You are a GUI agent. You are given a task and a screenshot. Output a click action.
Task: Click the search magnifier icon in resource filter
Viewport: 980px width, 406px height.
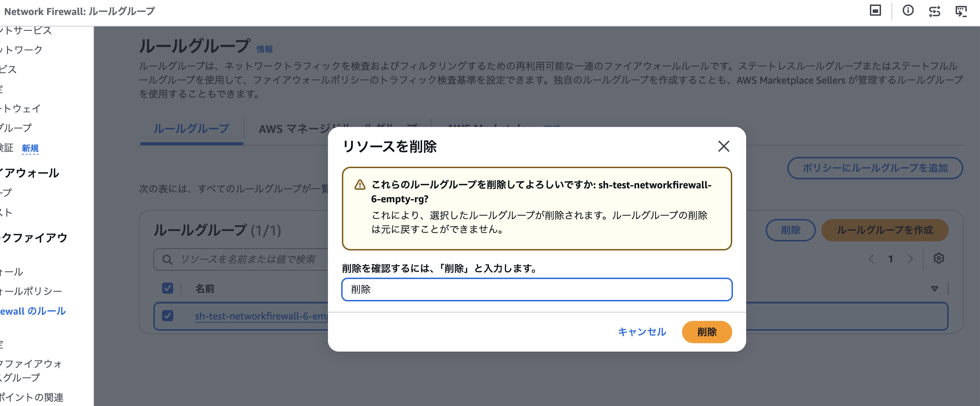tap(167, 260)
